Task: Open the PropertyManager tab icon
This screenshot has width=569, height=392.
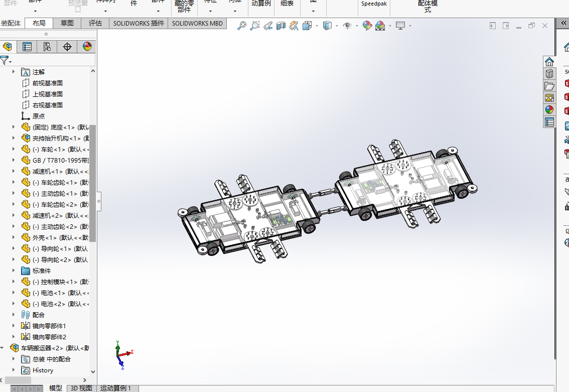Action: (27, 47)
